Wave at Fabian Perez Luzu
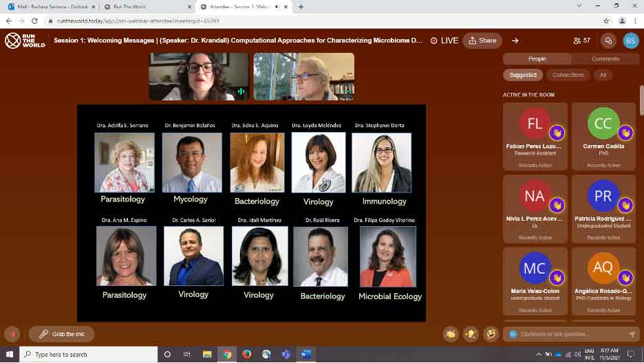 click(x=557, y=132)
